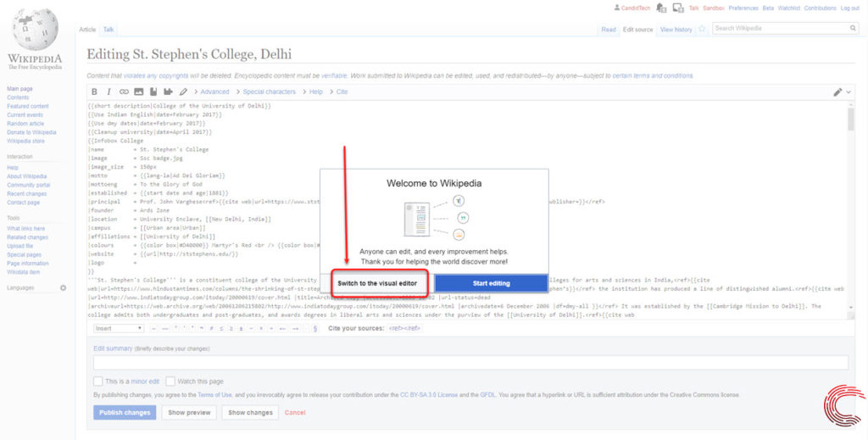Switch to the Article tab

pyautogui.click(x=87, y=30)
